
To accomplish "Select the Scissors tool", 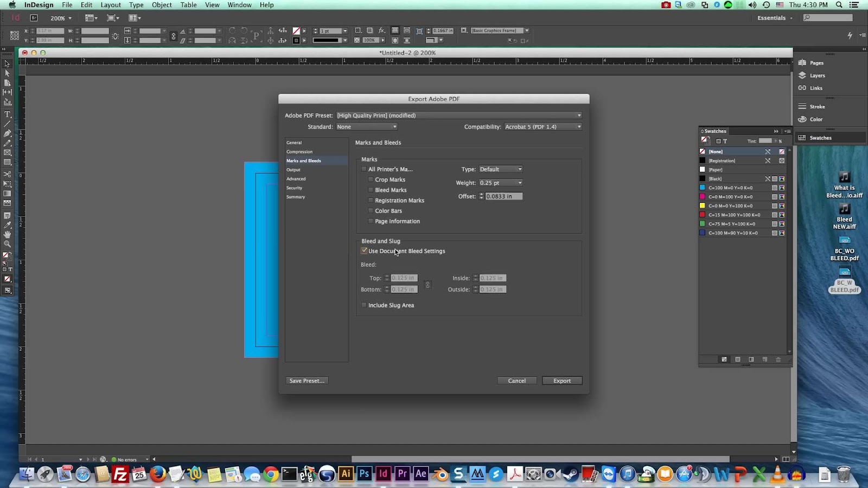I will [7, 174].
